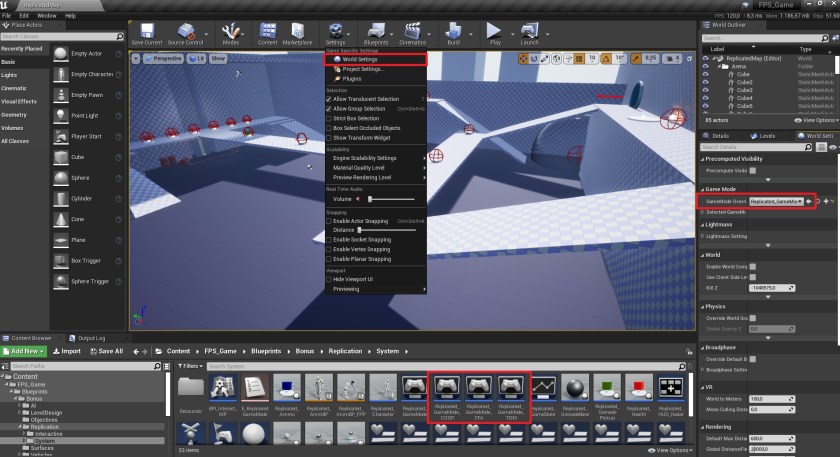Viewport: 840px width, 457px height.
Task: Enable the Strict Box Selection checkbox
Action: click(x=330, y=118)
